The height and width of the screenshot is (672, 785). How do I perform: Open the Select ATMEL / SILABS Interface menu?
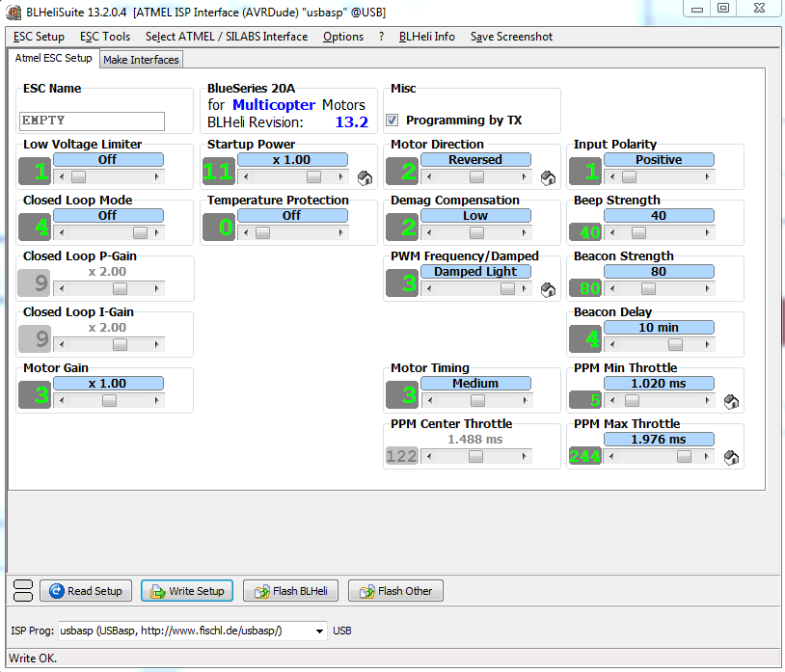click(x=227, y=37)
